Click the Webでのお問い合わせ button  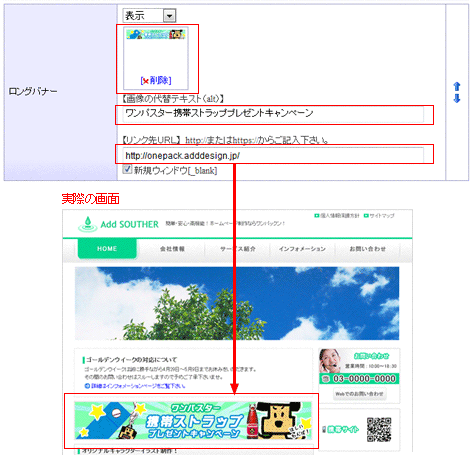click(x=359, y=394)
